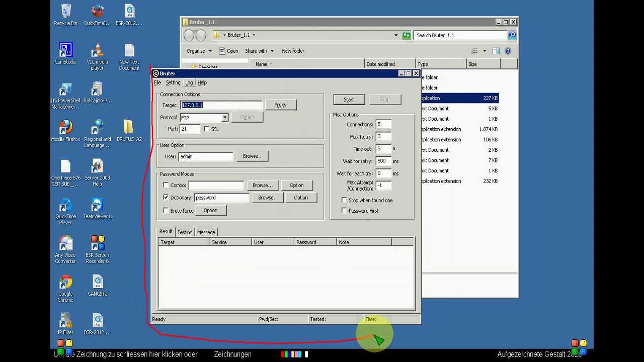Launch Google Chrome from the desktop
This screenshot has height=362, width=644.
pyautogui.click(x=65, y=289)
